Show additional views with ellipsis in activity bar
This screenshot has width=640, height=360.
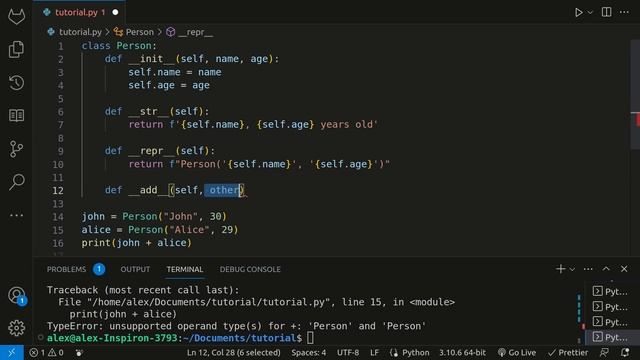[x=16, y=215]
